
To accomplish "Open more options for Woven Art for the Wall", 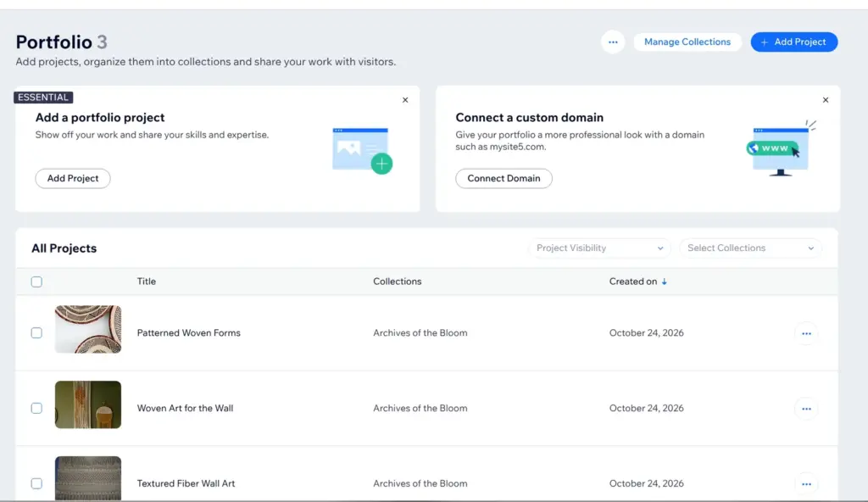I will point(806,409).
